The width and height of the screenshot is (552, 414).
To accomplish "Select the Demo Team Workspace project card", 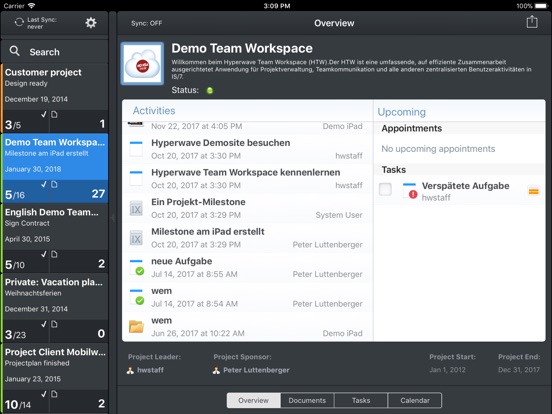I will pyautogui.click(x=55, y=168).
